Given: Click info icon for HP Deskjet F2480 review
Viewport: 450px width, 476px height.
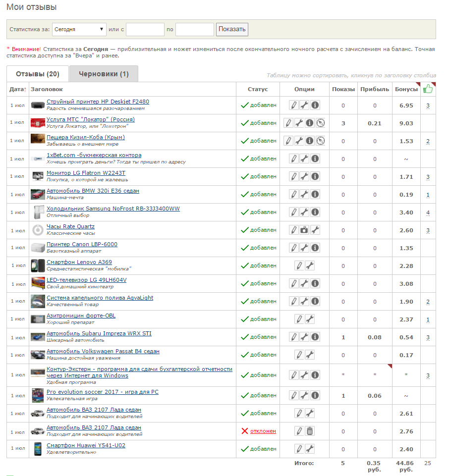Looking at the screenshot, I should [x=315, y=105].
